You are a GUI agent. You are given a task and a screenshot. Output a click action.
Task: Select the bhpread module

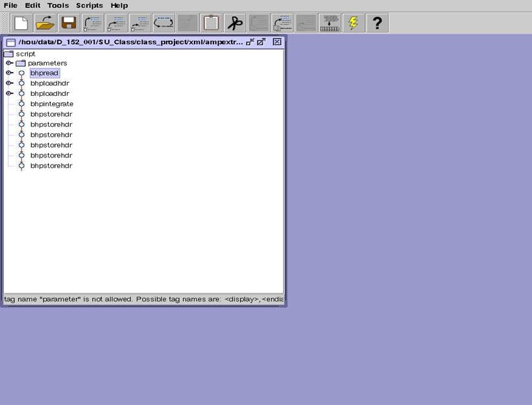pos(45,73)
